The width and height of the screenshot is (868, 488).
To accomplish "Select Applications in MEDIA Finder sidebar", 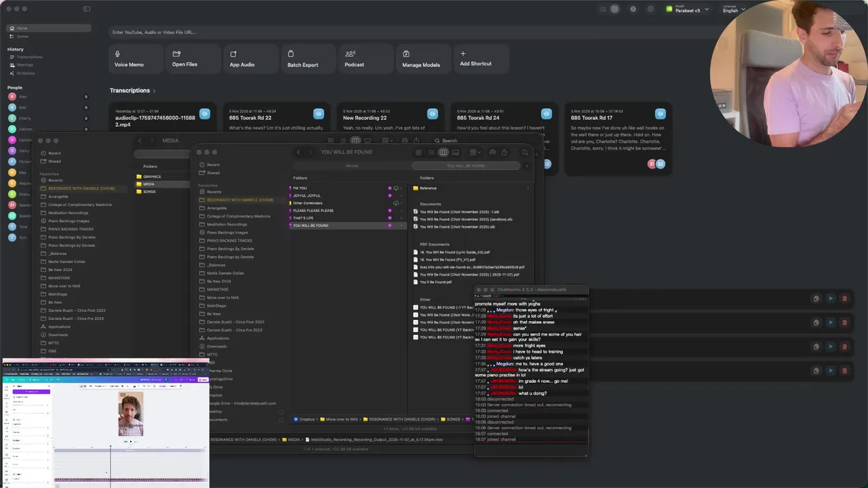I will (59, 327).
